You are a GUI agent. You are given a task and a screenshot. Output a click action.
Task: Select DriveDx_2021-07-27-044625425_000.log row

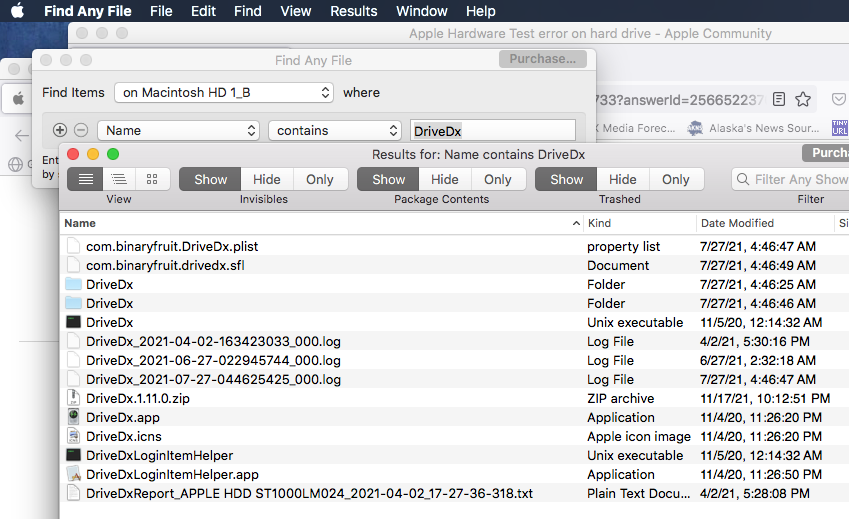[x=454, y=379]
